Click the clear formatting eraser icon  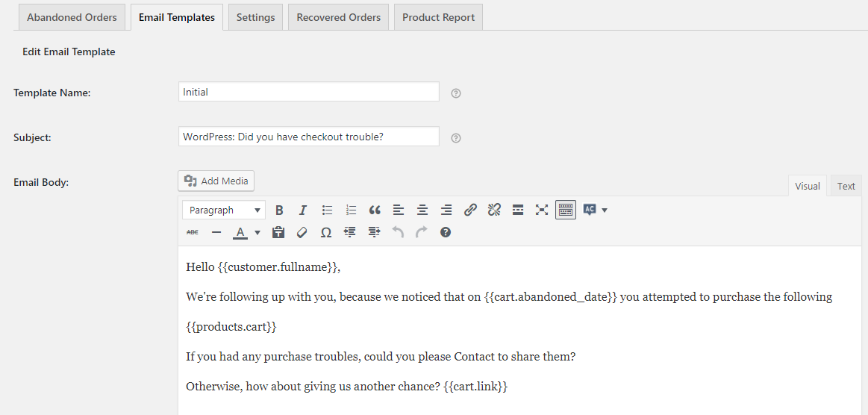pos(302,233)
